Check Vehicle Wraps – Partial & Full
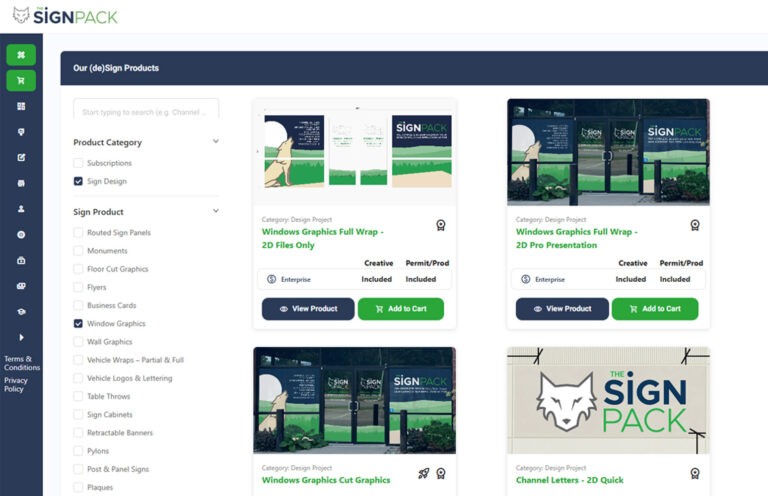 (78, 360)
